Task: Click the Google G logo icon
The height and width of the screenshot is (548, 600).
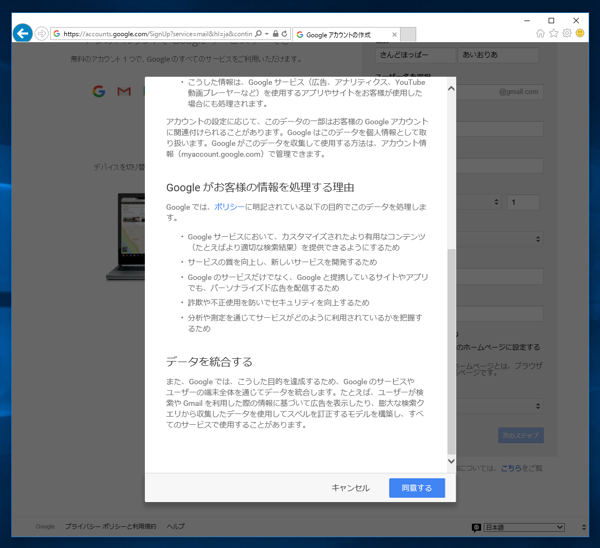Action: tap(99, 91)
